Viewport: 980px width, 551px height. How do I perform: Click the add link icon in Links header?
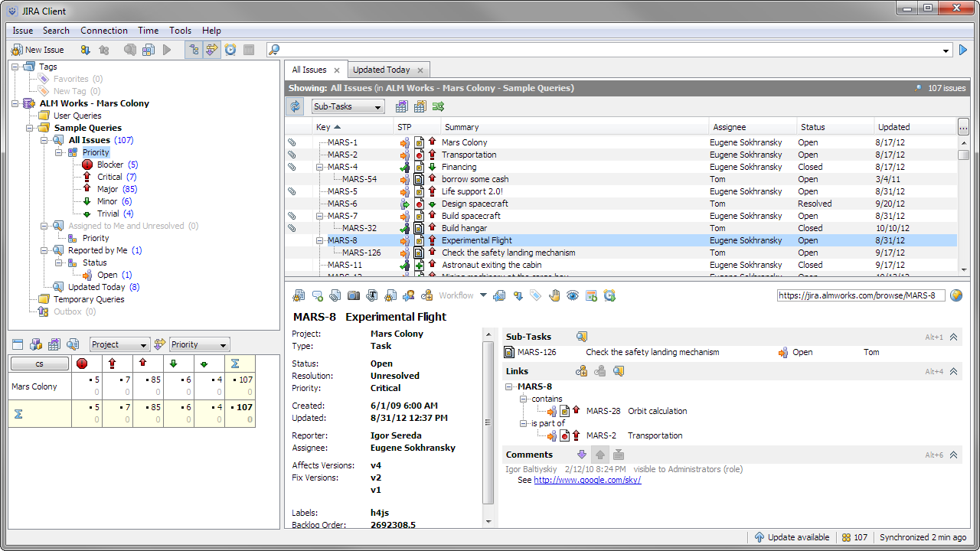pos(582,371)
